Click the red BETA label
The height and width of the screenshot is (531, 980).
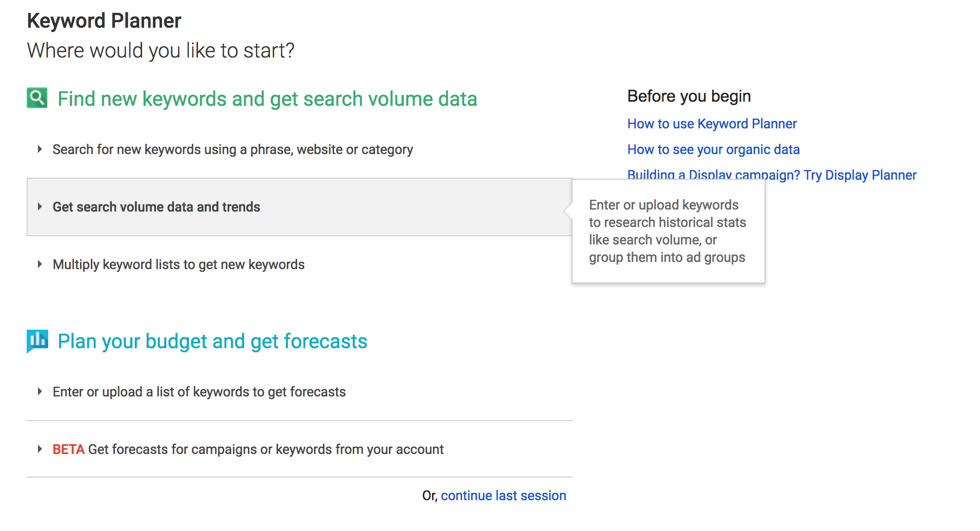pyautogui.click(x=68, y=449)
